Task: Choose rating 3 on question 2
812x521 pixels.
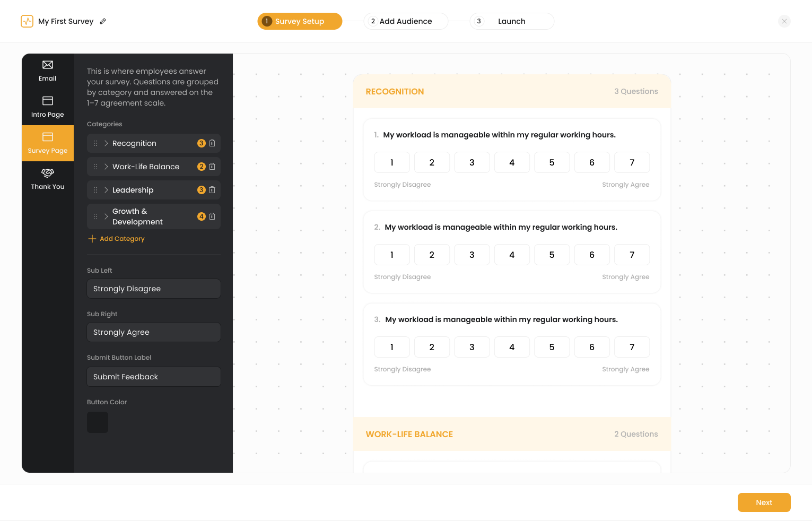Action: tap(472, 255)
